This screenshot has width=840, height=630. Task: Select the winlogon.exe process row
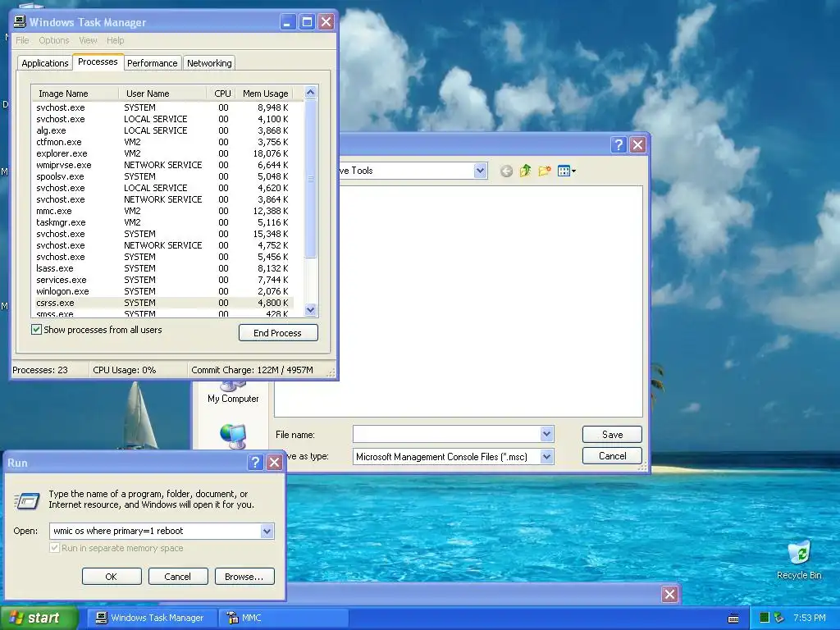tap(163, 291)
